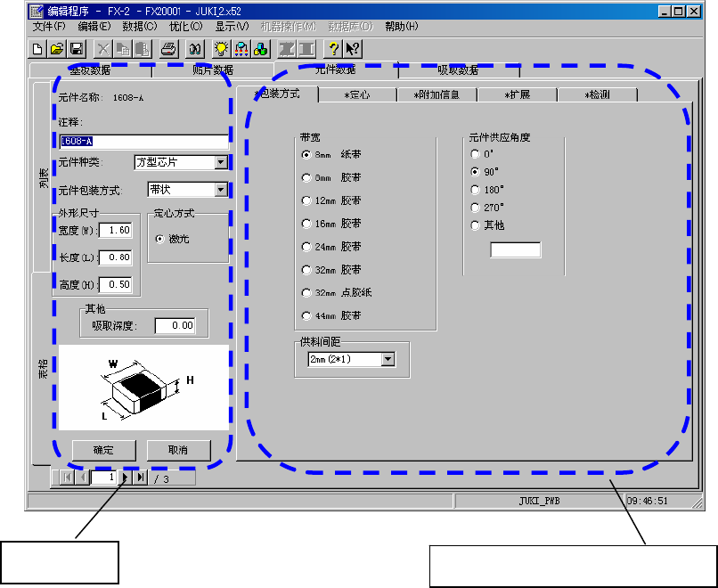Click the other-angle input box
Image resolution: width=718 pixels, height=588 pixels.
[515, 250]
